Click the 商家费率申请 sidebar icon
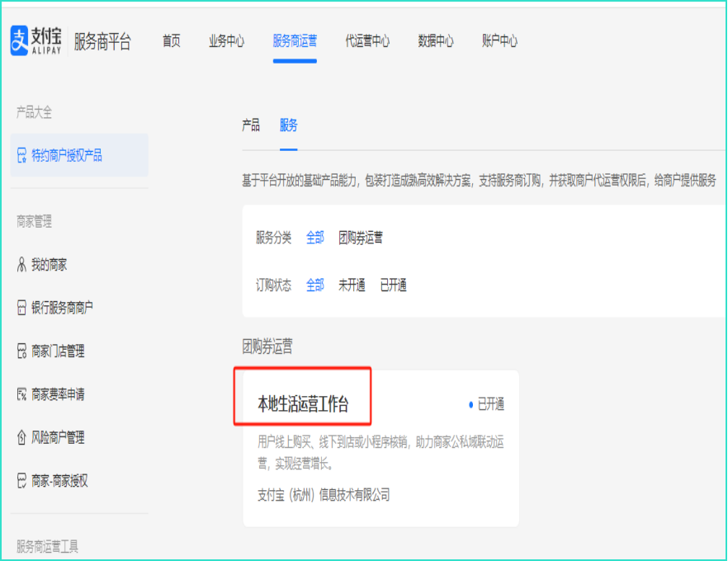 (x=22, y=394)
